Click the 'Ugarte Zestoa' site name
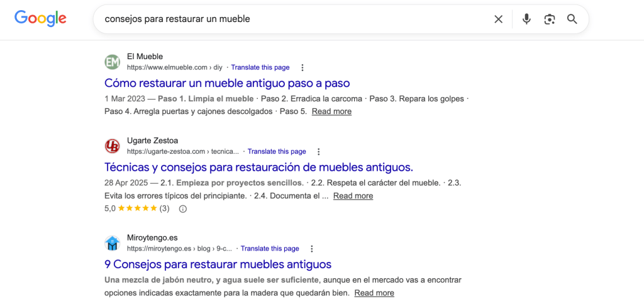 pyautogui.click(x=152, y=140)
